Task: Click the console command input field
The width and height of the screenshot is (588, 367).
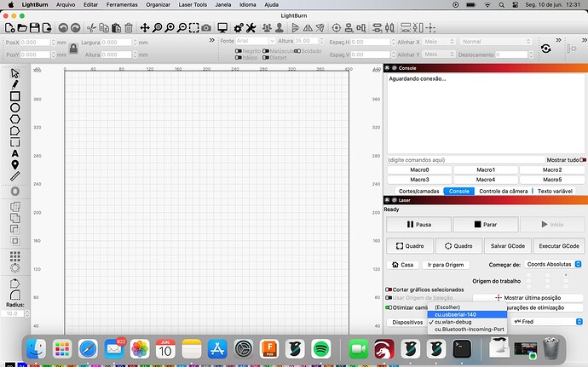Action: click(x=466, y=160)
